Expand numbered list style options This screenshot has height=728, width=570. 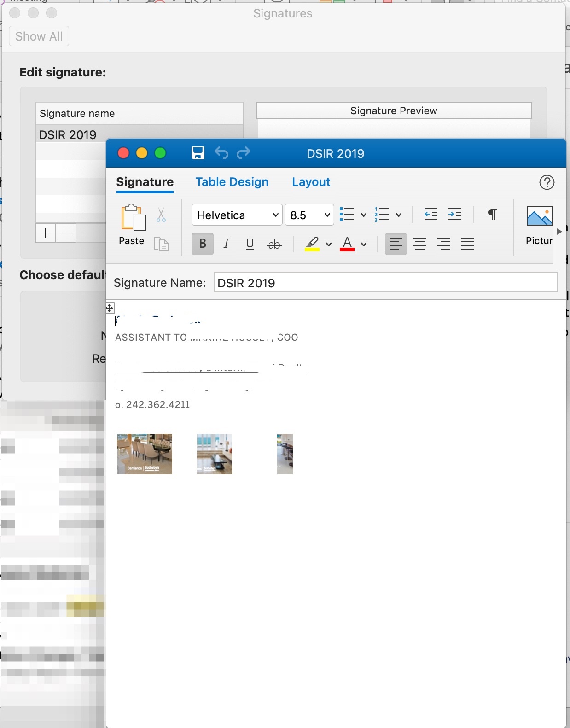(399, 215)
